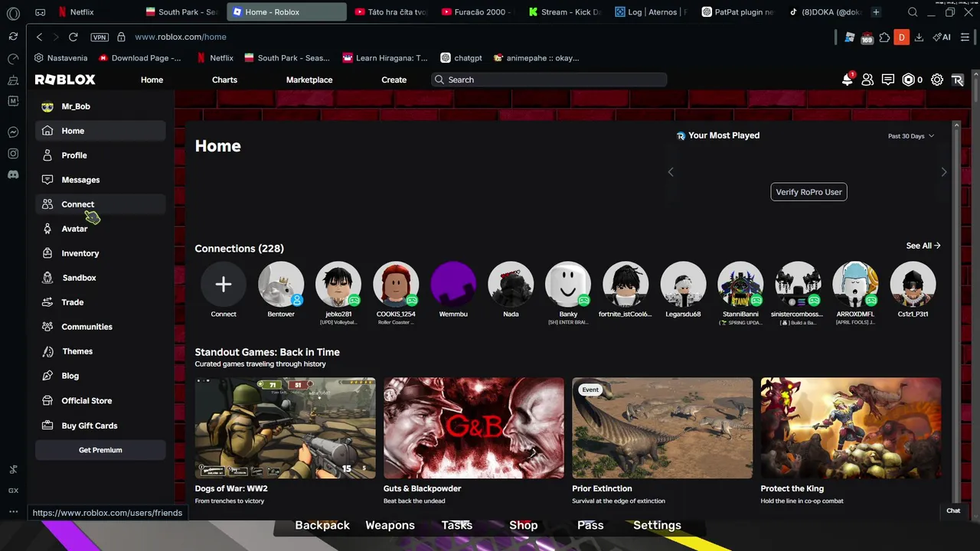Show previous most played game arrow
980x551 pixels.
(671, 172)
